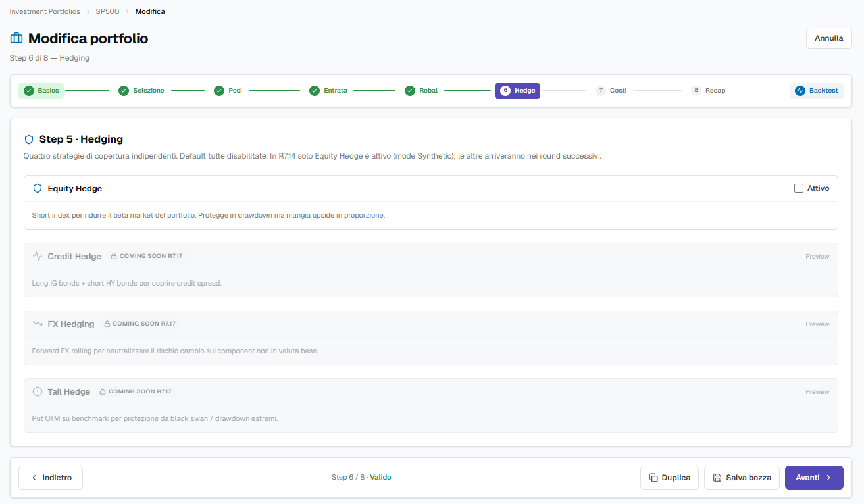This screenshot has width=864, height=504.
Task: Go to the Selezione step
Action: pos(141,91)
